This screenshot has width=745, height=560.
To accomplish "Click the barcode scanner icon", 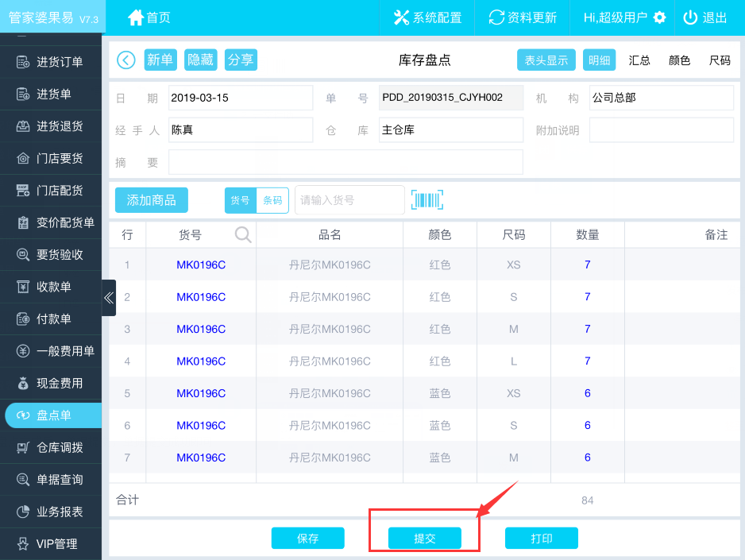I will pyautogui.click(x=427, y=199).
